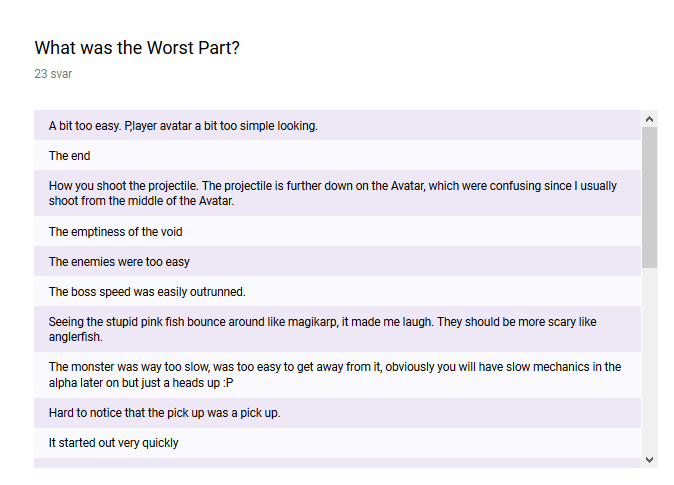Select the "A bit too easy" response
The width and height of the screenshot is (674, 485).
[x=183, y=126]
